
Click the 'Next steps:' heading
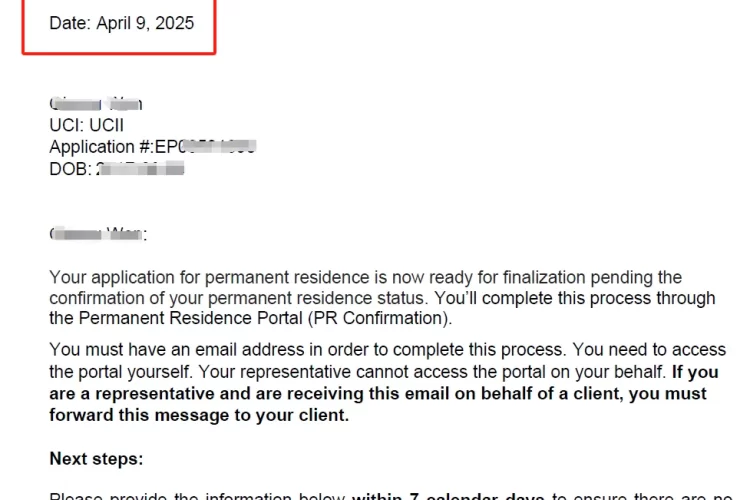click(96, 458)
